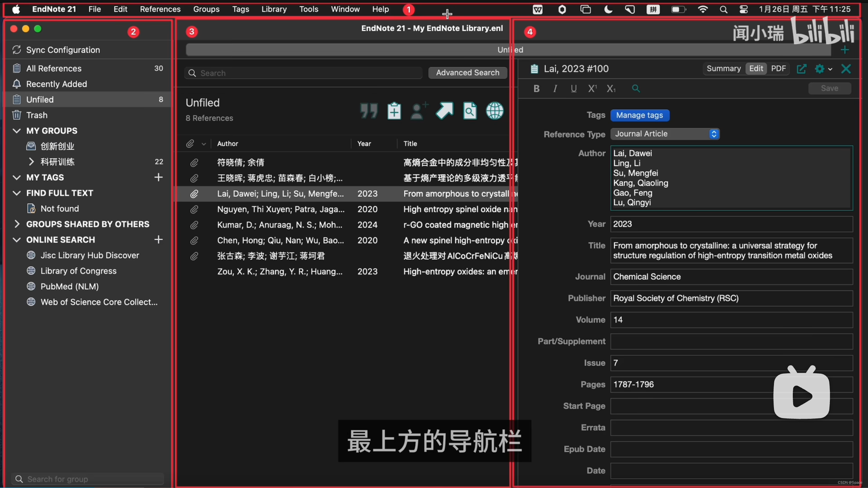Click the Insert Citation icon
868x488 pixels.
[368, 111]
